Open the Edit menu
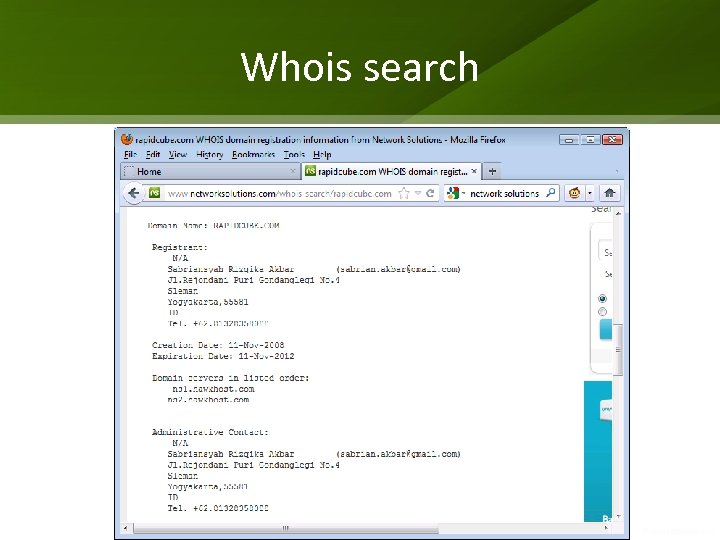The height and width of the screenshot is (540, 720). (153, 155)
